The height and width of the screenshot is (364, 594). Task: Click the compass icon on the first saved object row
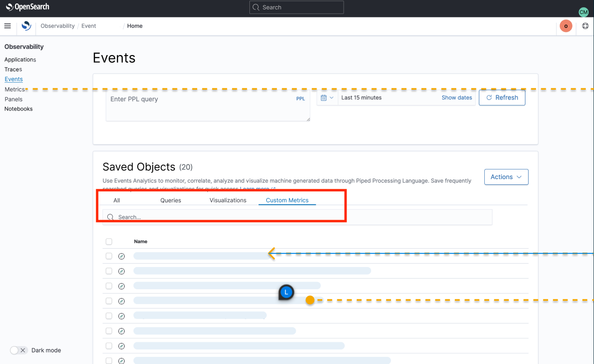[122, 256]
